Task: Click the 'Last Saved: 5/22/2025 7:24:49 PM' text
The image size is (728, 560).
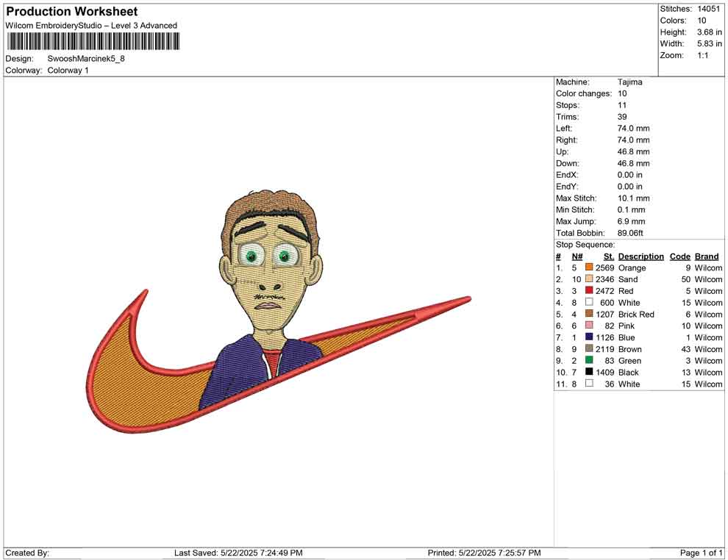Action: tap(238, 553)
